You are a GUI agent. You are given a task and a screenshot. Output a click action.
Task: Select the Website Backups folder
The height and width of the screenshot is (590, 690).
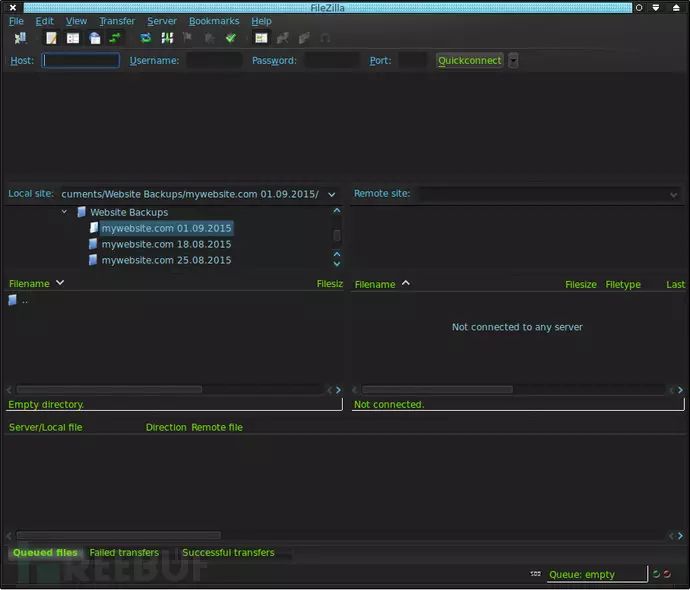[129, 213]
